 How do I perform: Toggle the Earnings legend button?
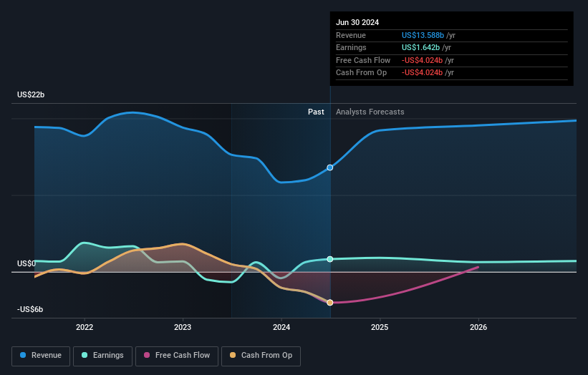coord(102,356)
